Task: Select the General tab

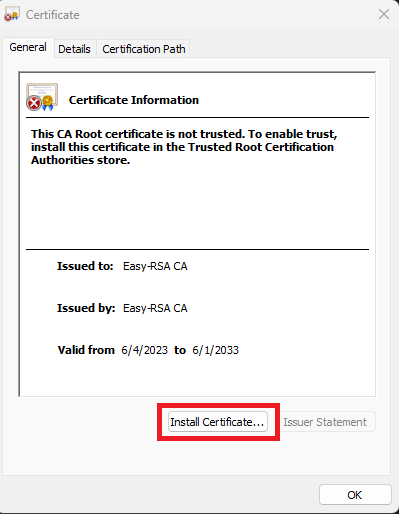Action: 28,47
